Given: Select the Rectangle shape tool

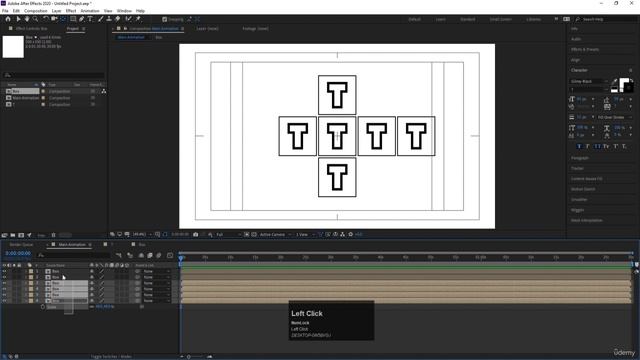Looking at the screenshot, I should point(73,19).
